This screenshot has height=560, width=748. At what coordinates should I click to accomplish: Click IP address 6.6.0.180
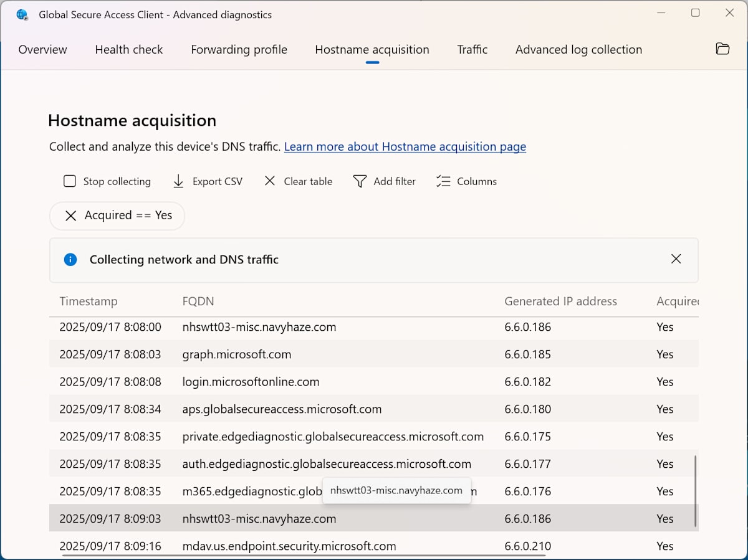click(528, 409)
